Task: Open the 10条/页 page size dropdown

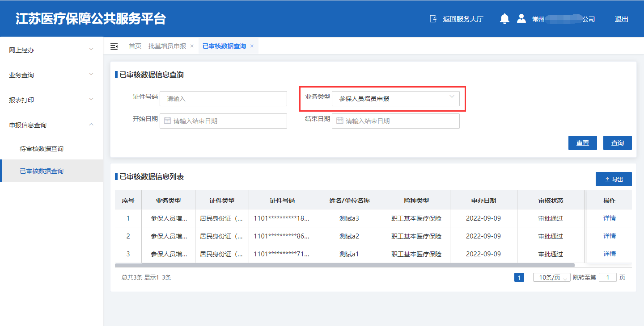Action: point(551,277)
